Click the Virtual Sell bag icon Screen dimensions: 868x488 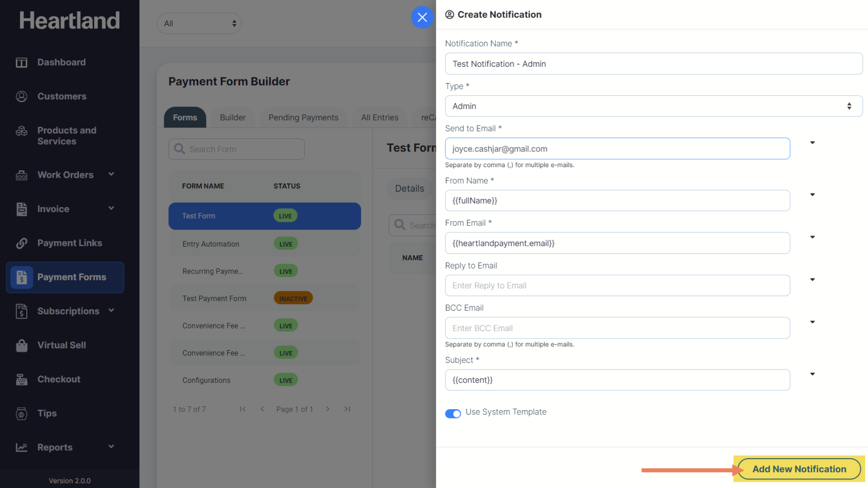(22, 345)
